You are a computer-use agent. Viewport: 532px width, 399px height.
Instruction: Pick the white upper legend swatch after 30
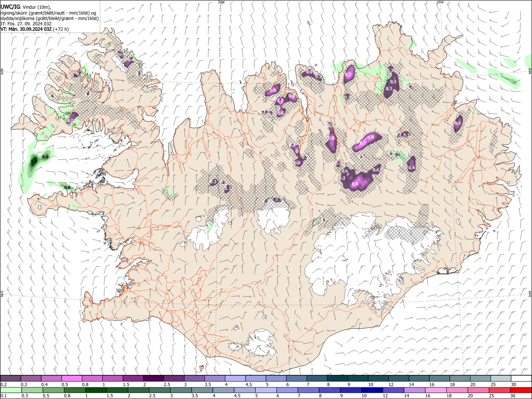click(x=521, y=378)
